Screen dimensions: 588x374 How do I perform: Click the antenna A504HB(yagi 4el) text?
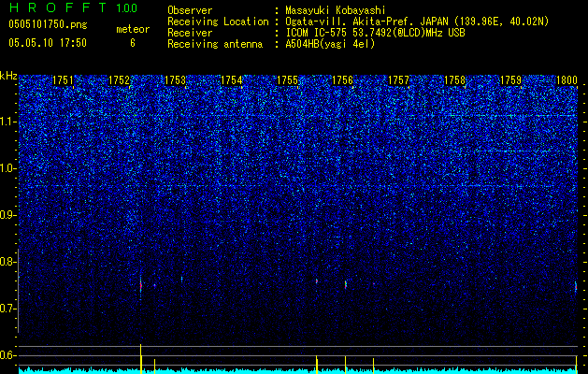click(x=330, y=44)
